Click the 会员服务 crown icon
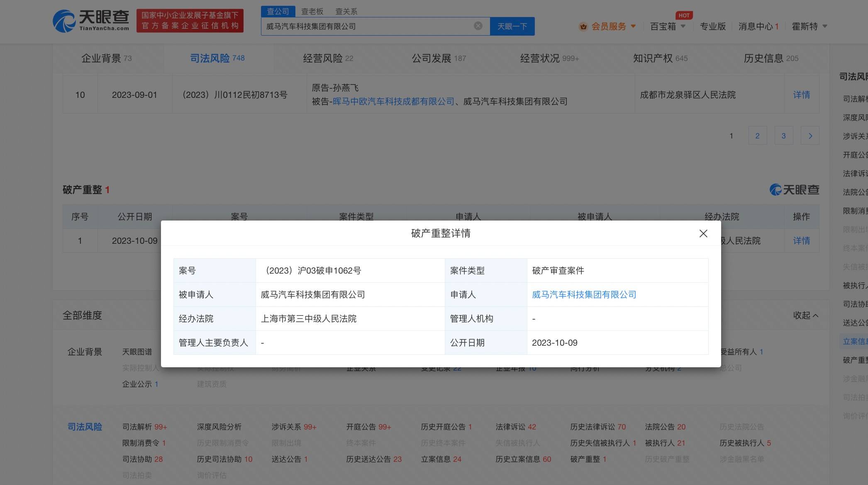The width and height of the screenshot is (868, 485). [583, 27]
